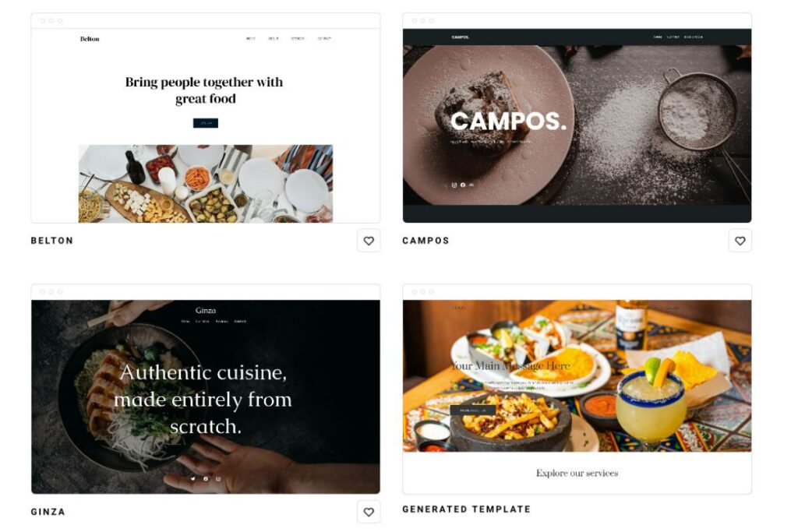Click the dark button in Generated Template preview
This screenshot has width=798, height=532.
(473, 410)
